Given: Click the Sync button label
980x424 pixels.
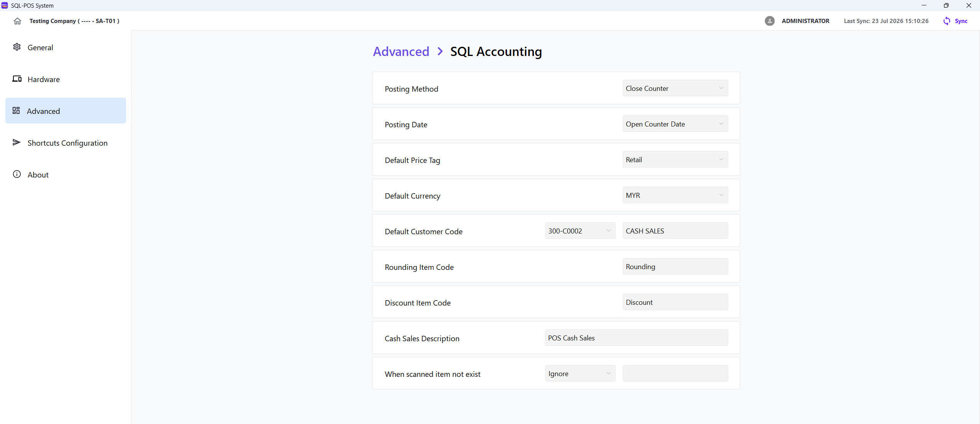Looking at the screenshot, I should coord(961,21).
